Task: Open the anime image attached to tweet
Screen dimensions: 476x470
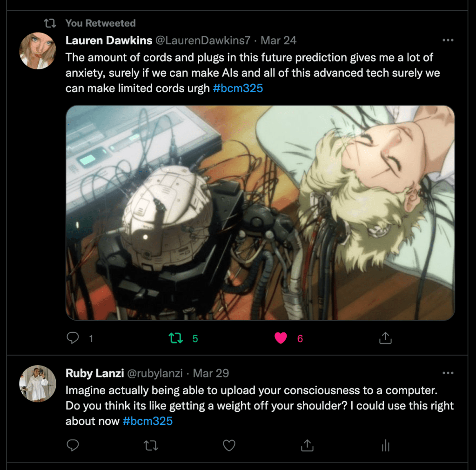Action: click(x=260, y=213)
